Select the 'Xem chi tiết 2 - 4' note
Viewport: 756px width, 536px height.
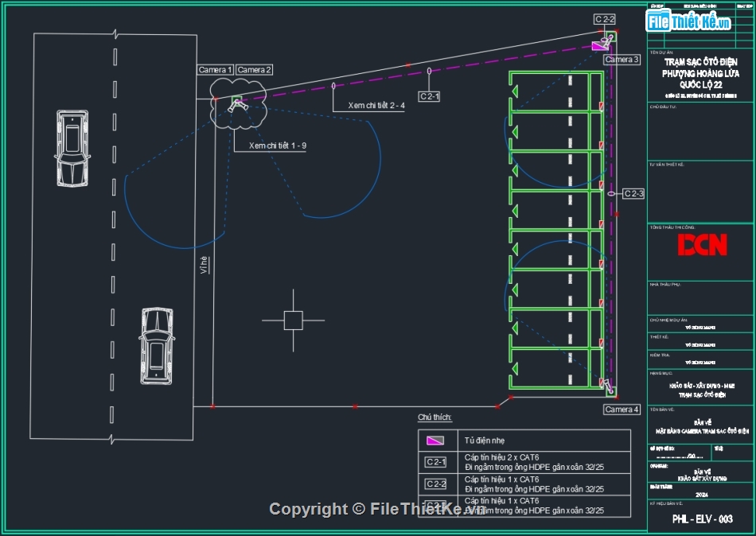376,106
